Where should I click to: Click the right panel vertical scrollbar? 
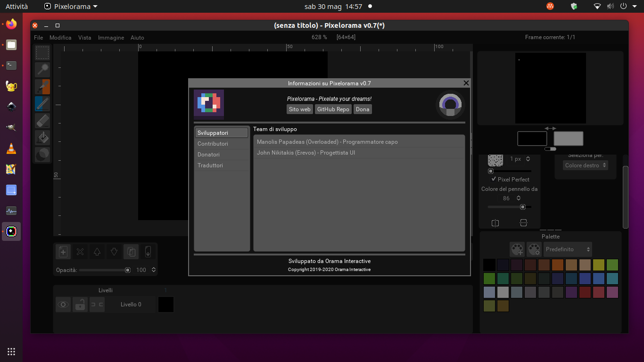626,197
